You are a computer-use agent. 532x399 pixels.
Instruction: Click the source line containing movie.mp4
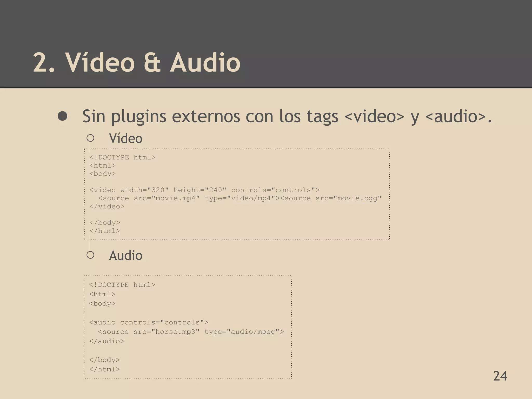pyautogui.click(x=240, y=198)
